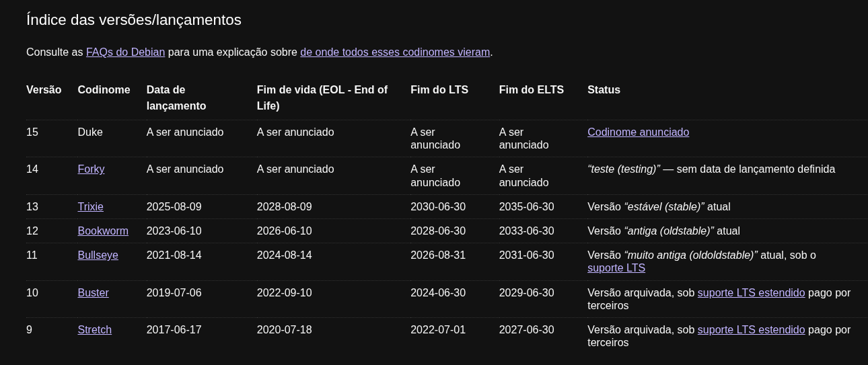Open the Stretch codename link
This screenshot has width=868, height=365.
94,330
